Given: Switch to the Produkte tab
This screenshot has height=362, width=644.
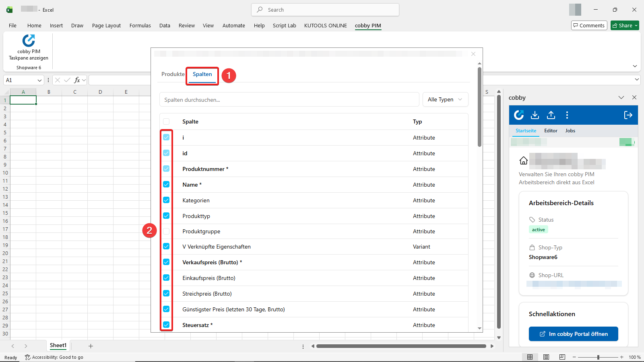Looking at the screenshot, I should [x=173, y=74].
